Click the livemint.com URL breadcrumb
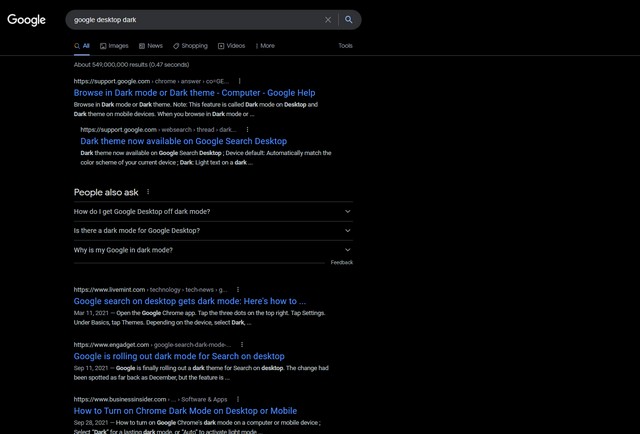The image size is (640, 434). [151, 289]
